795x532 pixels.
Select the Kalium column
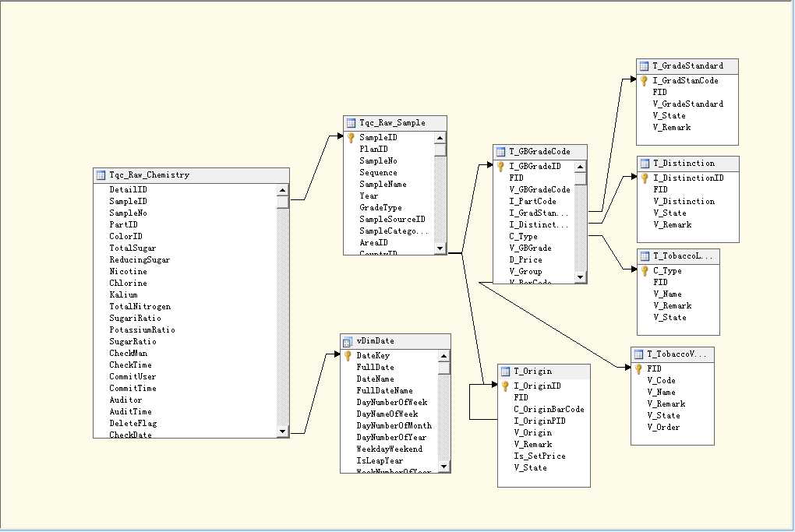tap(124, 294)
